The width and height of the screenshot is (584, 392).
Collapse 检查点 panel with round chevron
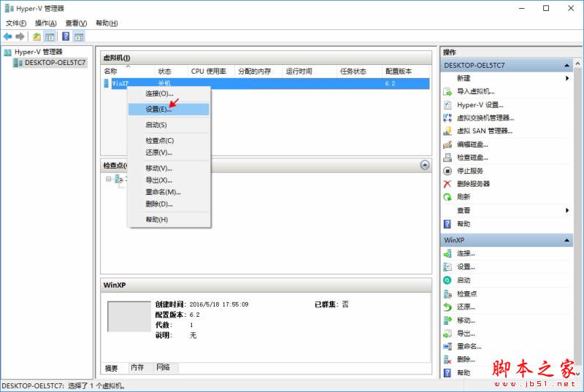[425, 165]
